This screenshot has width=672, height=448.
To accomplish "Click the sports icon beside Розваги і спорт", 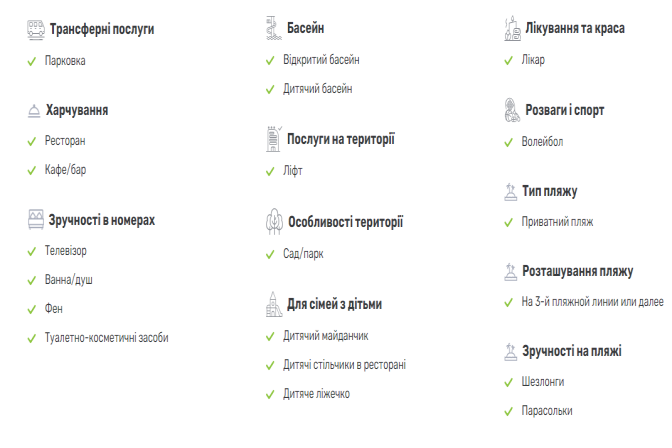I will pyautogui.click(x=512, y=110).
